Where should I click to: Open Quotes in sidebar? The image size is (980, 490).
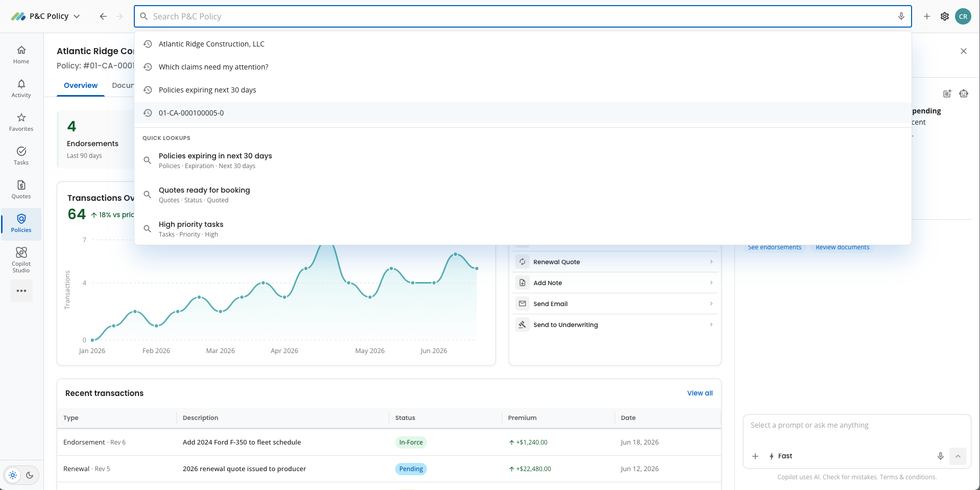[21, 190]
